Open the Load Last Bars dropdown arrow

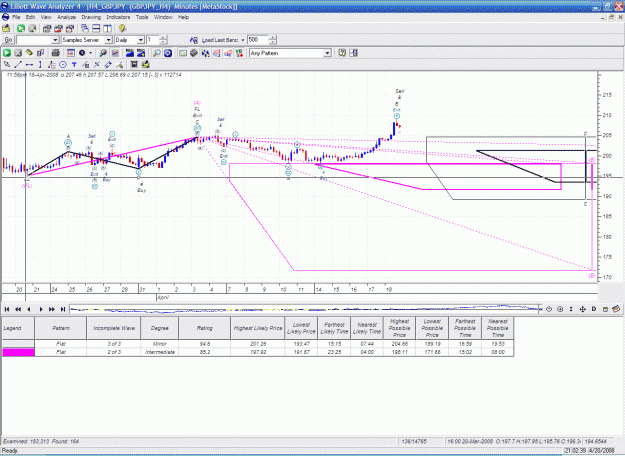pos(242,40)
